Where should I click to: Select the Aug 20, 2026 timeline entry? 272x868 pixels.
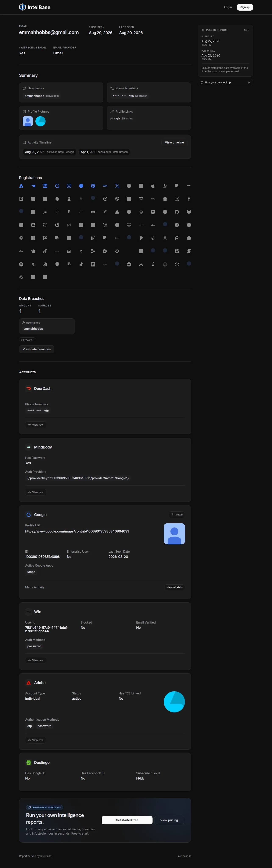pyautogui.click(x=50, y=152)
